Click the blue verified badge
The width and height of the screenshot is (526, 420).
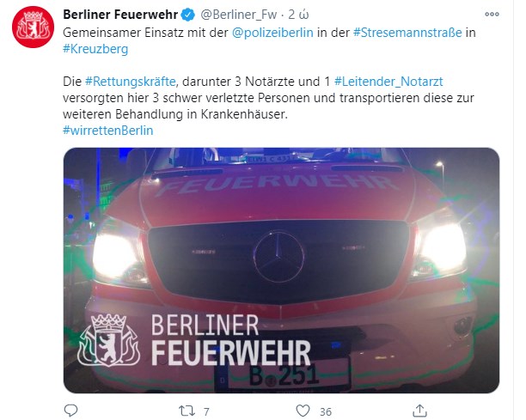188,15
